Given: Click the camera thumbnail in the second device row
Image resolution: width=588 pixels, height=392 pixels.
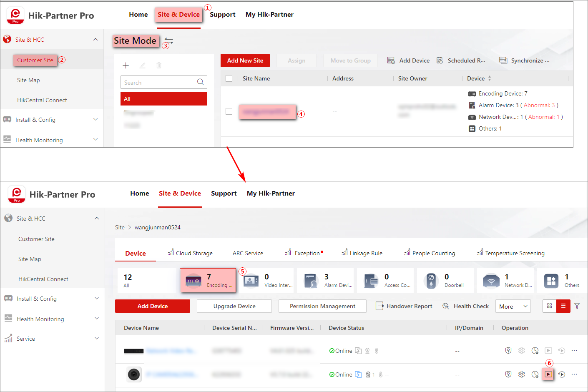Looking at the screenshot, I should [134, 374].
